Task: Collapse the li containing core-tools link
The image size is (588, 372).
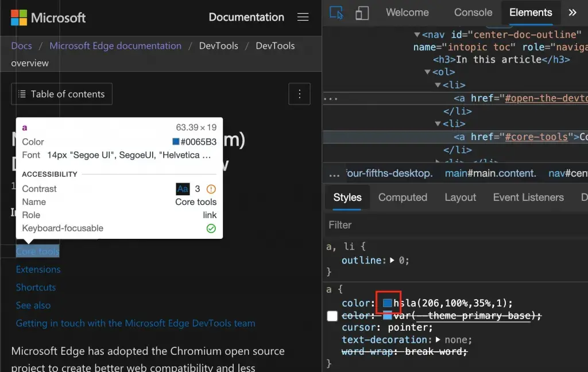Action: [438, 123]
